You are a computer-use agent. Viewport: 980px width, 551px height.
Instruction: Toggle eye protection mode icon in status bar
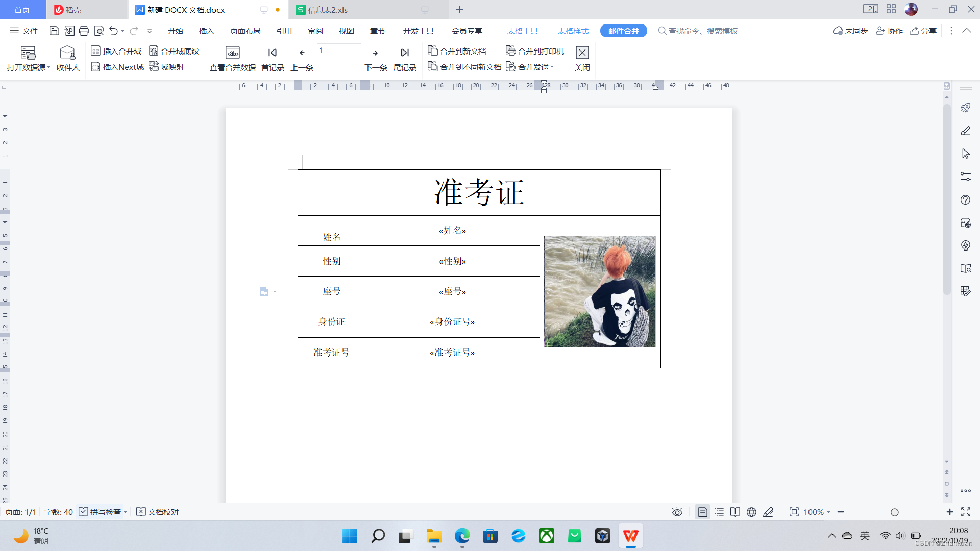tap(677, 512)
